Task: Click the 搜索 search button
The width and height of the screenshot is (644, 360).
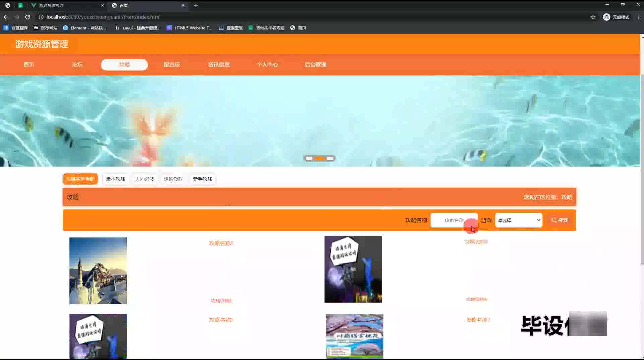Action: point(559,220)
